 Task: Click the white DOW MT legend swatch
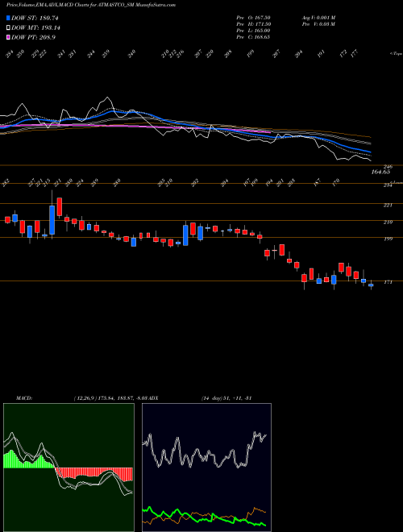[x=8, y=28]
